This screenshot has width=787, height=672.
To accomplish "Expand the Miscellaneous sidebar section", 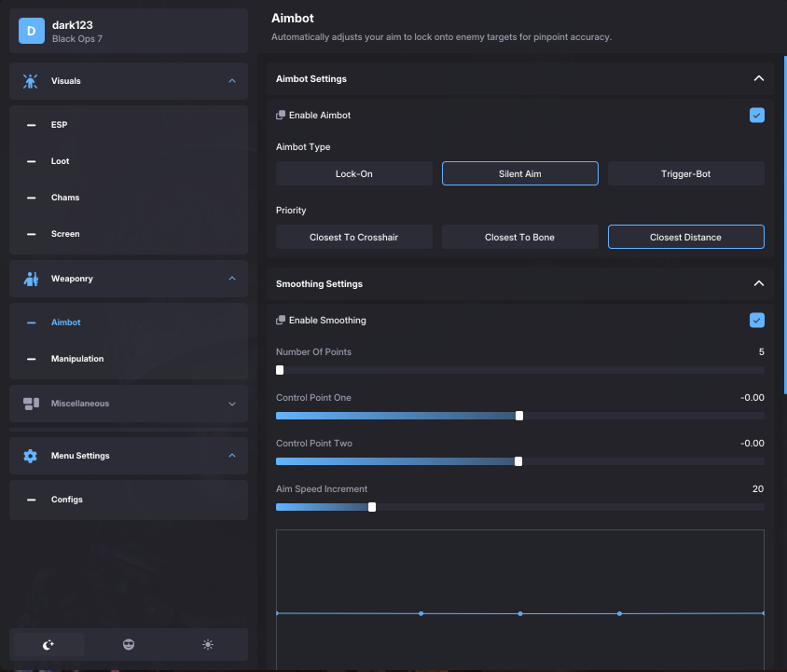I will tap(232, 404).
